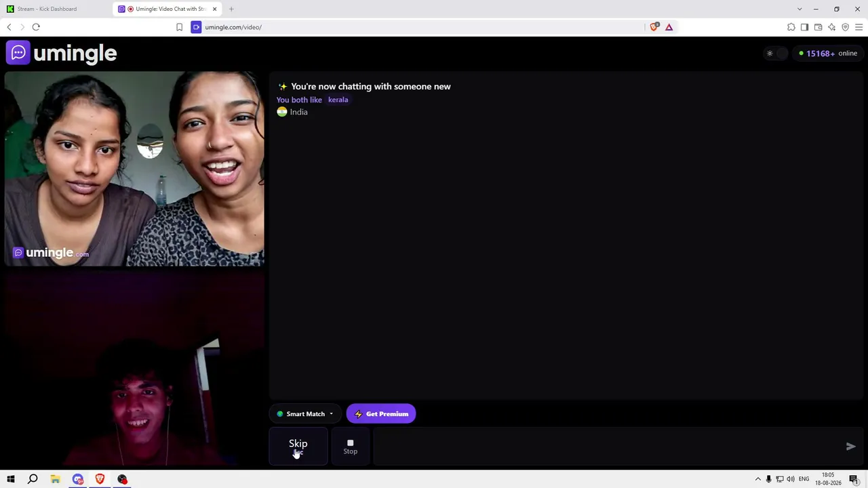
Task: Open Windows taskbar search
Action: pyautogui.click(x=33, y=479)
